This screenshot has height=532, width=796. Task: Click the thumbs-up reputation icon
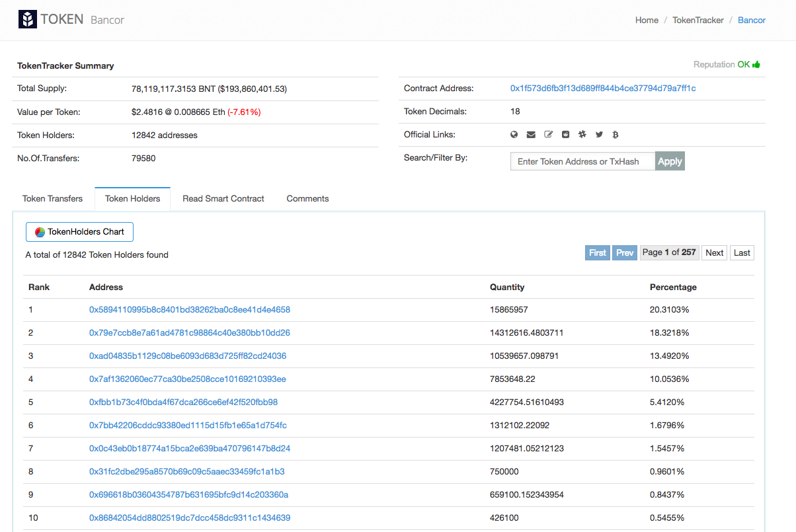coord(756,64)
